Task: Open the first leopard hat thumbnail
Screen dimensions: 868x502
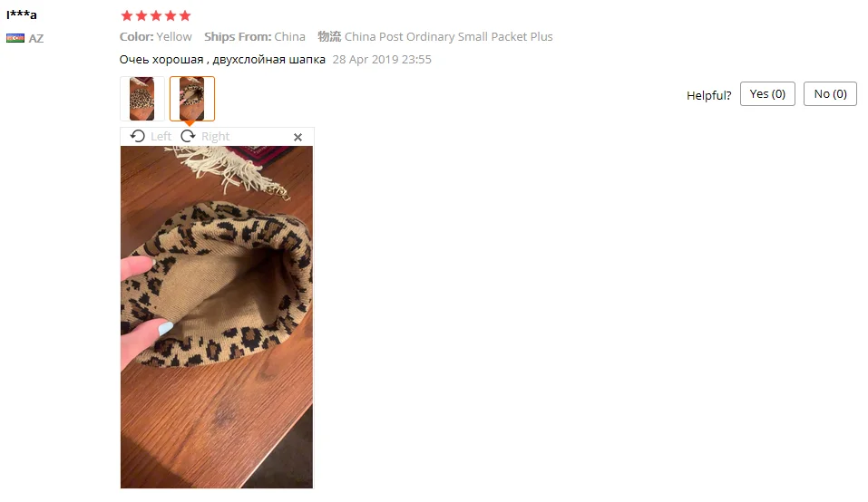Action: (x=142, y=99)
